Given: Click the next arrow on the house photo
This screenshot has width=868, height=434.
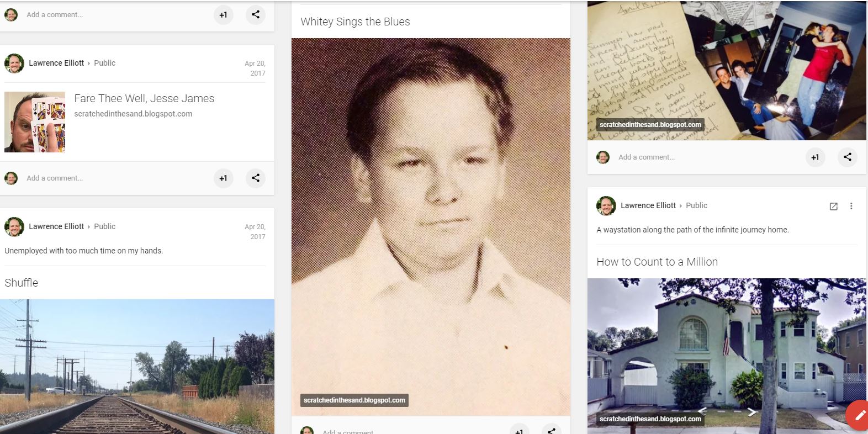Looking at the screenshot, I should (x=751, y=412).
